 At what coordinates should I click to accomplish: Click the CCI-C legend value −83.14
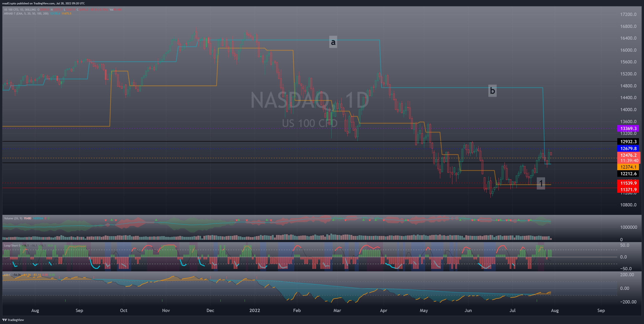[x=37, y=275]
